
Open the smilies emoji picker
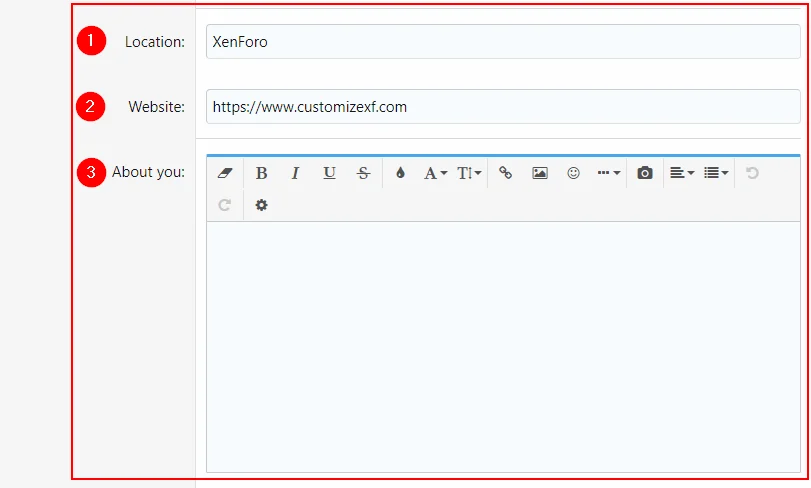(573, 173)
